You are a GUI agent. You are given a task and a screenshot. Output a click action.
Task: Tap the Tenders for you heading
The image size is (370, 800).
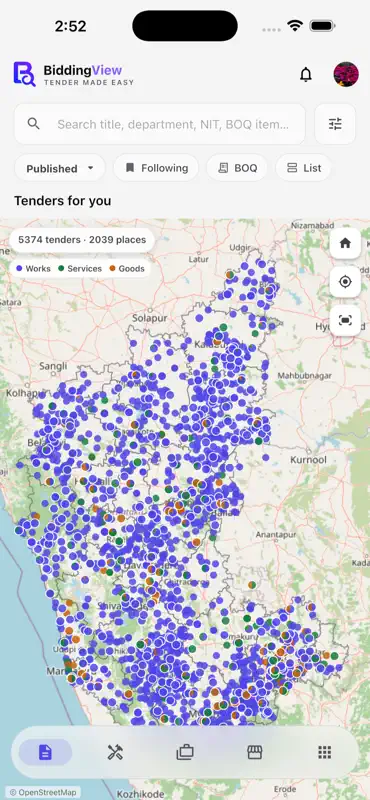pos(63,201)
